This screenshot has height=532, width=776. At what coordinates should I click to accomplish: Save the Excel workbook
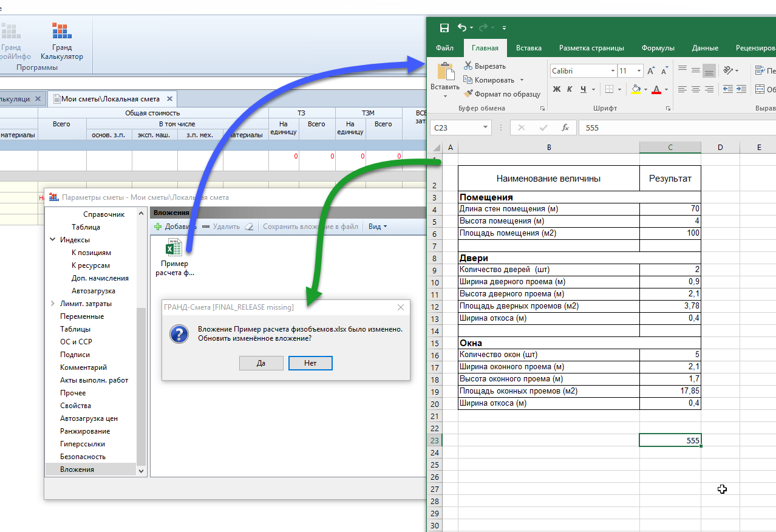click(x=444, y=27)
